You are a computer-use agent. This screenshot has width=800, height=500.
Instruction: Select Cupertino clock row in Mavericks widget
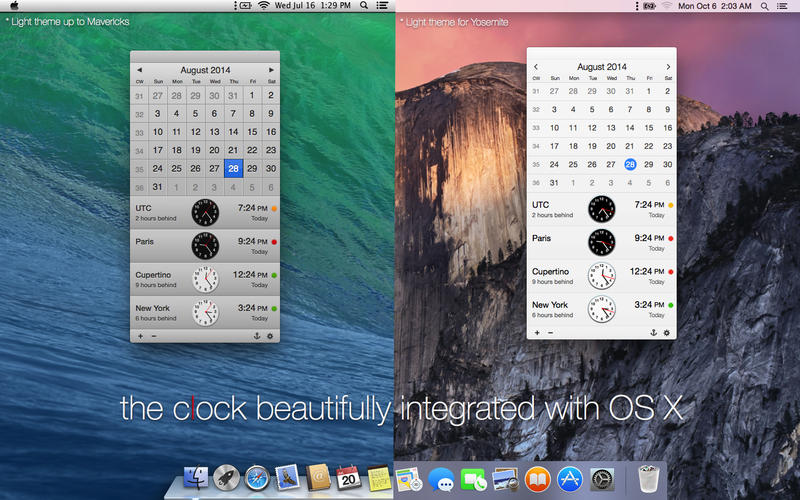click(205, 280)
